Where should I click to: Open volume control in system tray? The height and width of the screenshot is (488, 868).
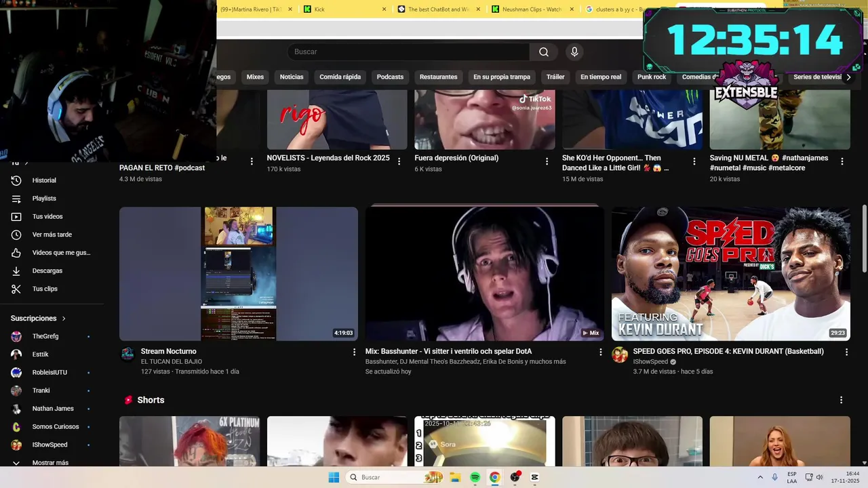(819, 477)
